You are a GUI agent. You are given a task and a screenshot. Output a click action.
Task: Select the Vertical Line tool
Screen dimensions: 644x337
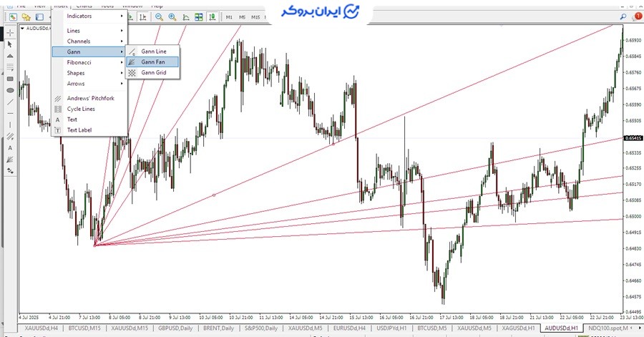(x=10, y=124)
